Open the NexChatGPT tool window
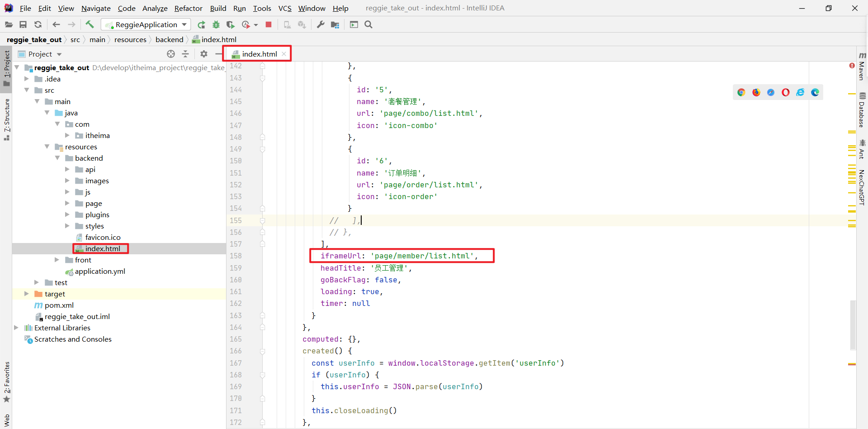Screen dimensions: 868x429 862,187
